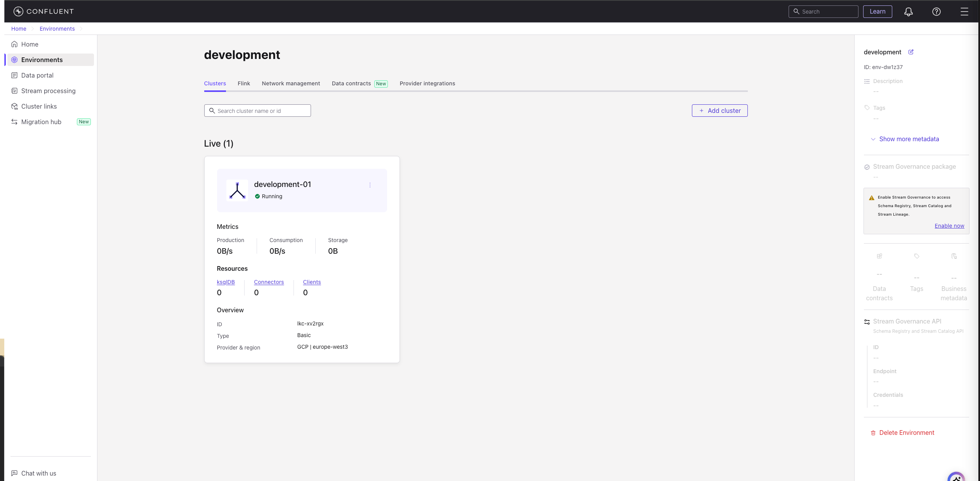Open the Network management tab
Viewport: 980px width, 481px height.
pos(291,83)
